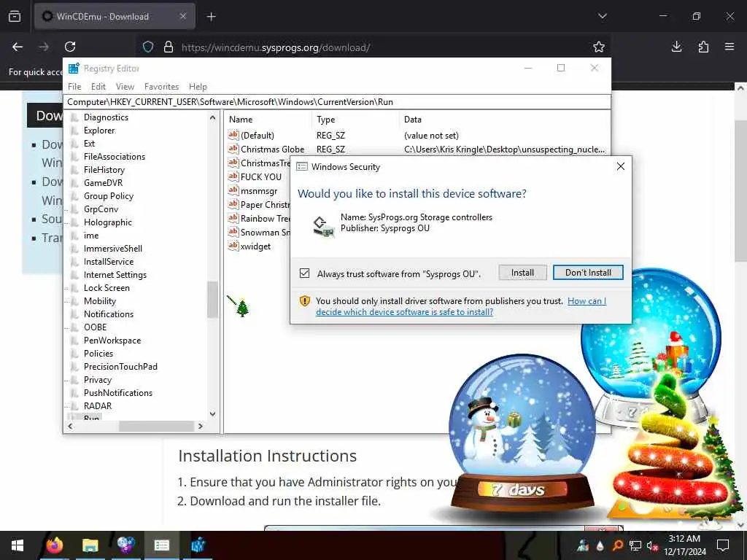
Task: Open the Registry Editor File menu
Action: pyautogui.click(x=74, y=87)
